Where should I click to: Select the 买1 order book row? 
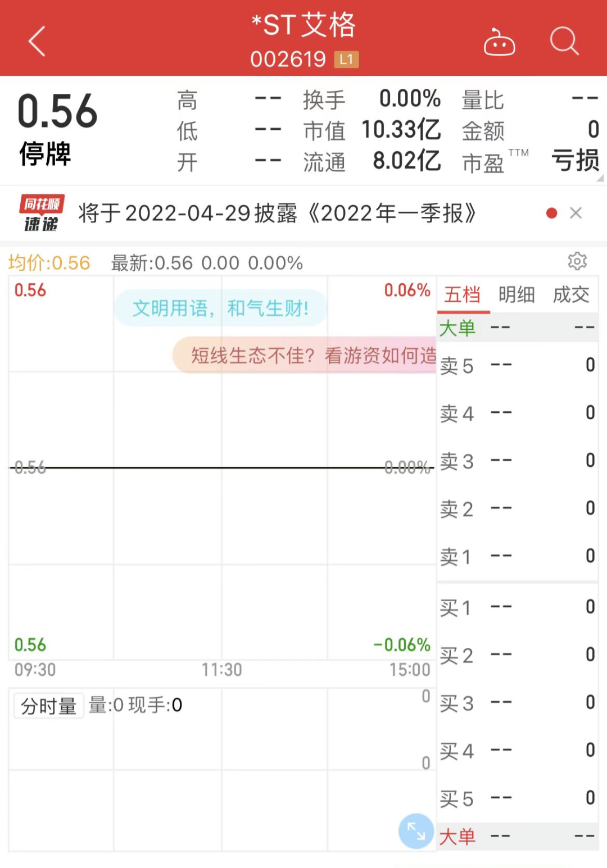pyautogui.click(x=517, y=607)
